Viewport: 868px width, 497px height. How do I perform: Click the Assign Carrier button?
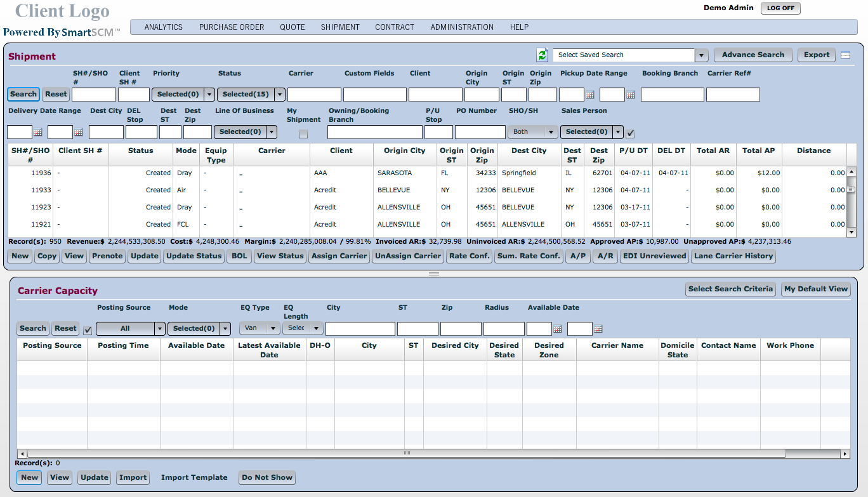point(339,256)
